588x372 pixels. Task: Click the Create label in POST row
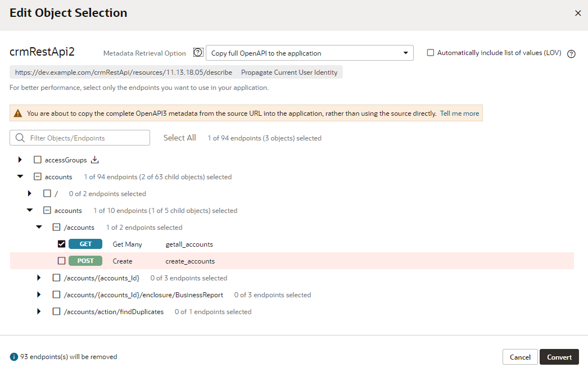click(122, 261)
